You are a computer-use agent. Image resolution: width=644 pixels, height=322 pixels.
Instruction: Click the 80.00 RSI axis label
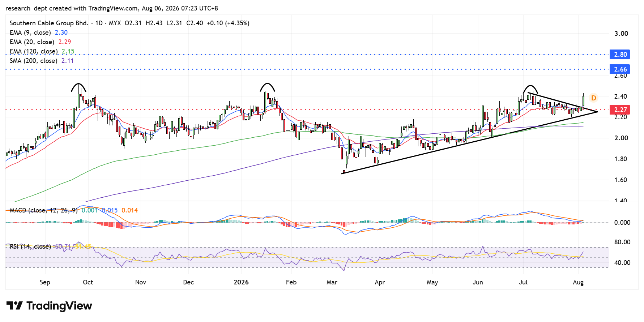coord(622,242)
